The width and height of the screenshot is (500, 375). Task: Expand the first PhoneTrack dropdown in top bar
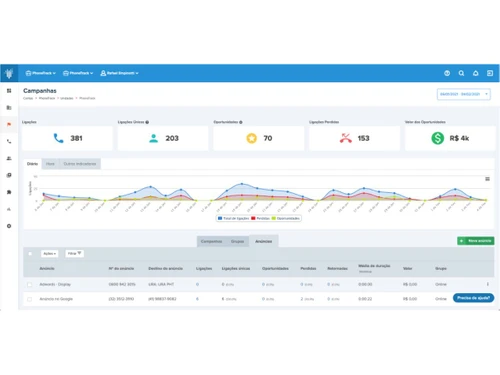[41, 73]
